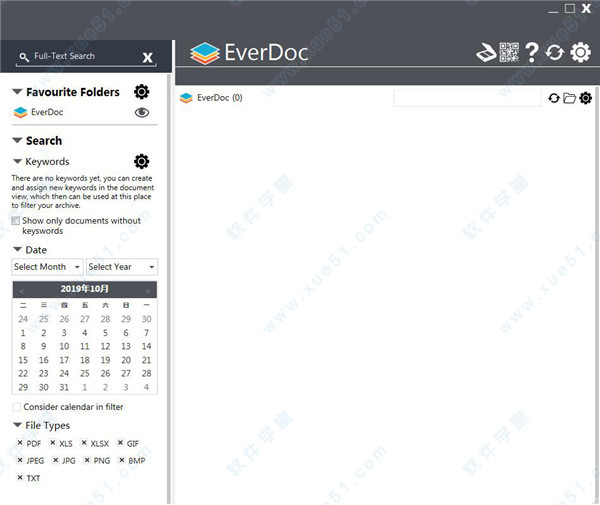Screen dimensions: 600x505
Task: Click the 2019年10月 calendar header
Action: [85, 289]
